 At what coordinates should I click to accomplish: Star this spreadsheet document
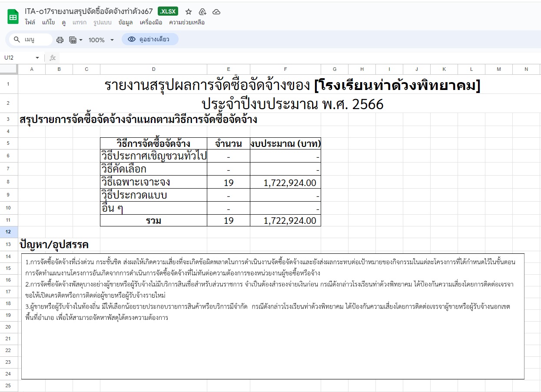coord(189,12)
